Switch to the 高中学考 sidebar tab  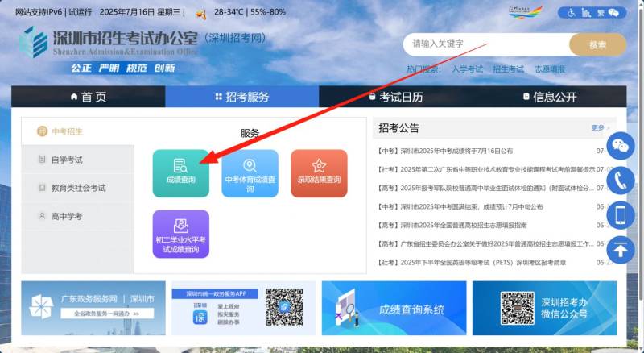67,216
